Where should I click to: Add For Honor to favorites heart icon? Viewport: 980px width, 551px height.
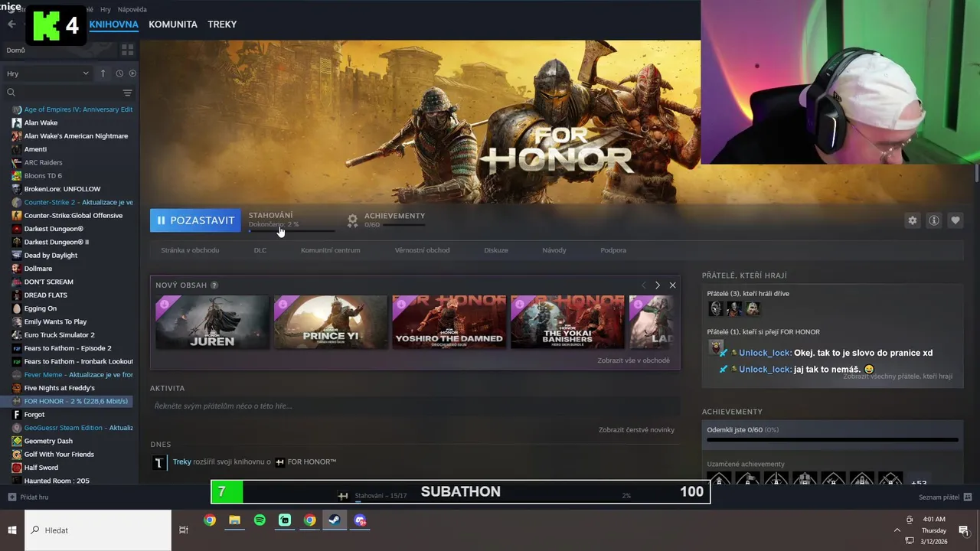coord(955,220)
